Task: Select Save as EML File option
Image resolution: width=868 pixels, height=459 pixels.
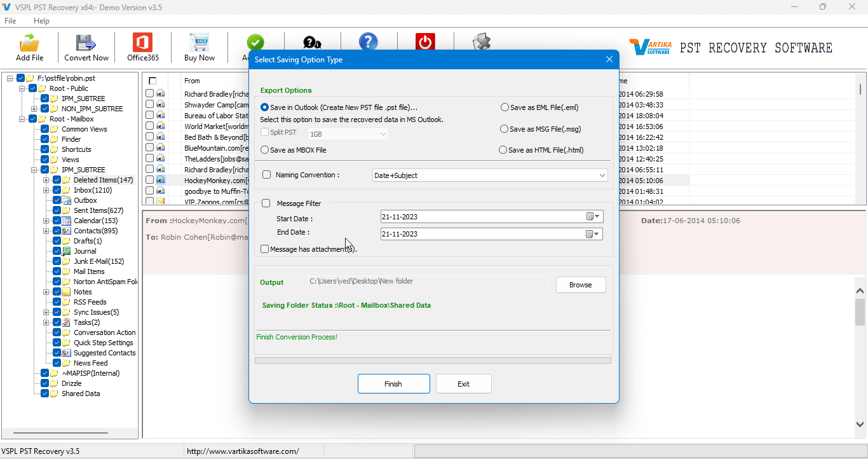Action: [505, 107]
